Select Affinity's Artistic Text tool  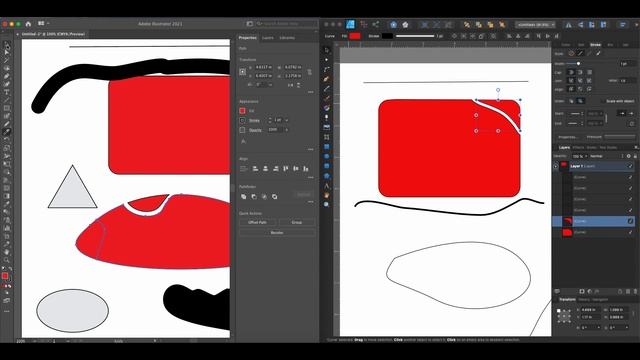[327, 186]
